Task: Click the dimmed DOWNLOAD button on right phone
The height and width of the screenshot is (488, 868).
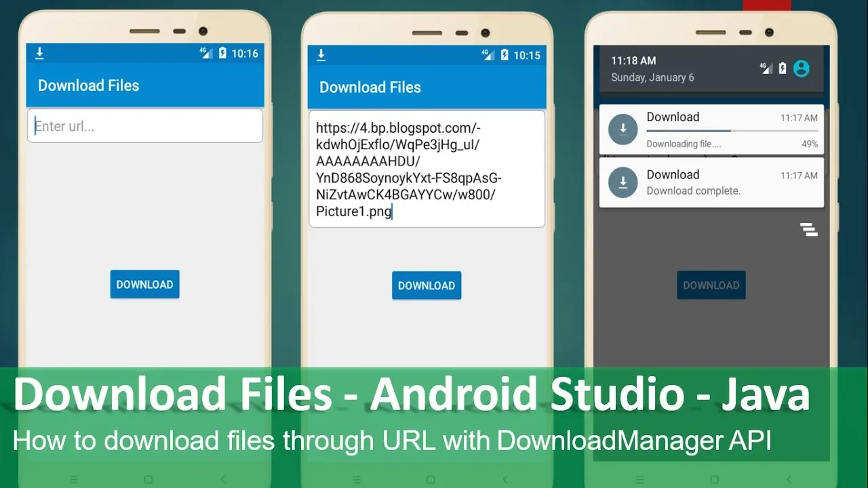Action: [711, 285]
